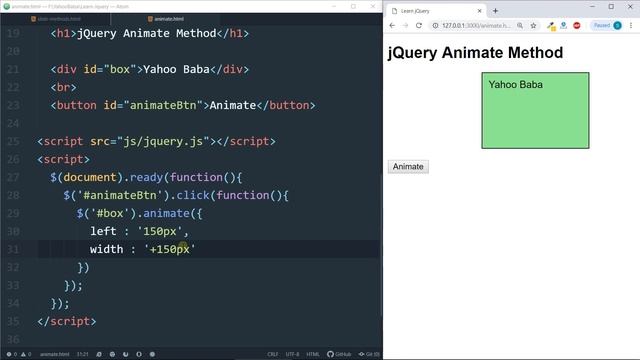This screenshot has height=360, width=640.
Task: Click the jQuery Animate Method page heading
Action: point(475,53)
